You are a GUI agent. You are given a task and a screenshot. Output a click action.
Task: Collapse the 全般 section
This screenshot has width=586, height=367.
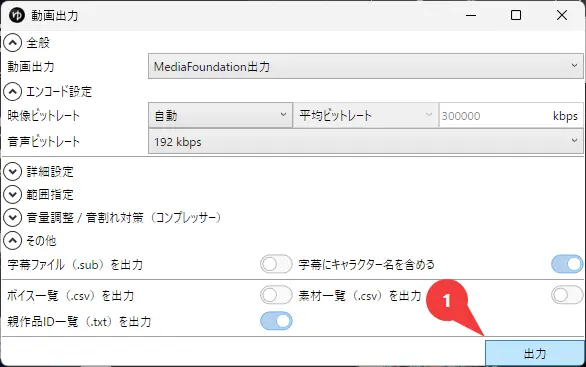tap(13, 43)
